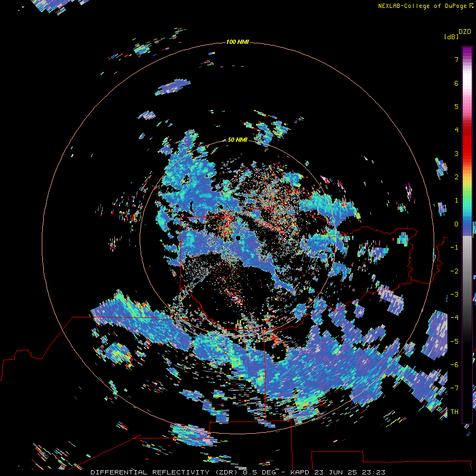Click the -5 tick label on the color scale
The width and height of the screenshot is (476, 476).
click(454, 342)
